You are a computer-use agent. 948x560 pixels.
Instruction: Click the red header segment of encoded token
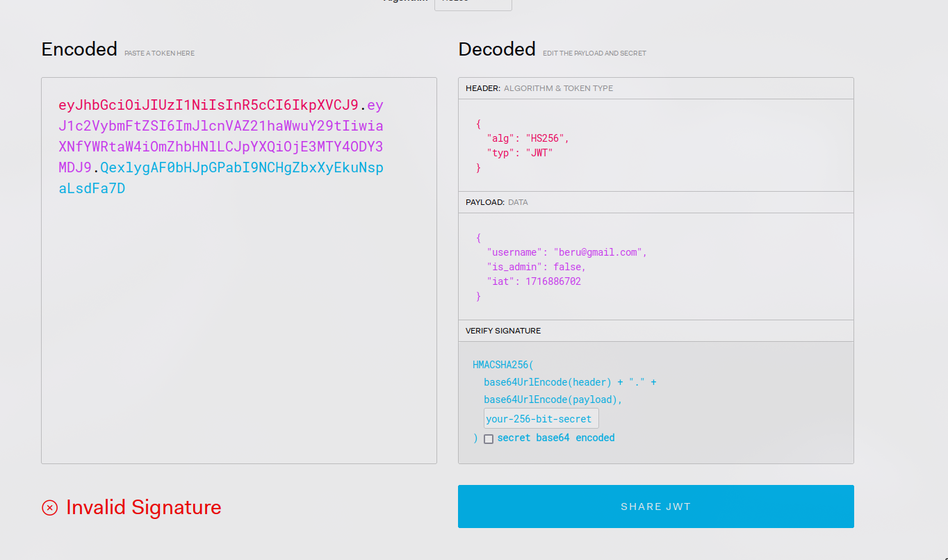209,106
